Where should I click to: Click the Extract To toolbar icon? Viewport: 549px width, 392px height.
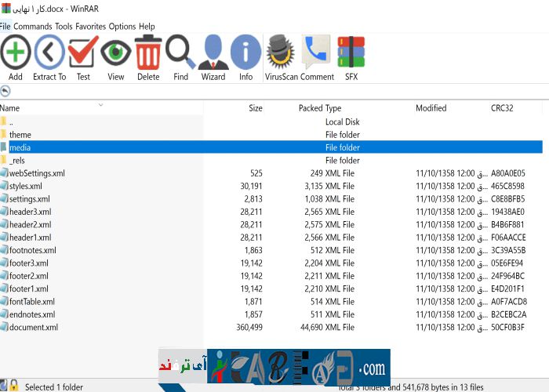pos(49,53)
